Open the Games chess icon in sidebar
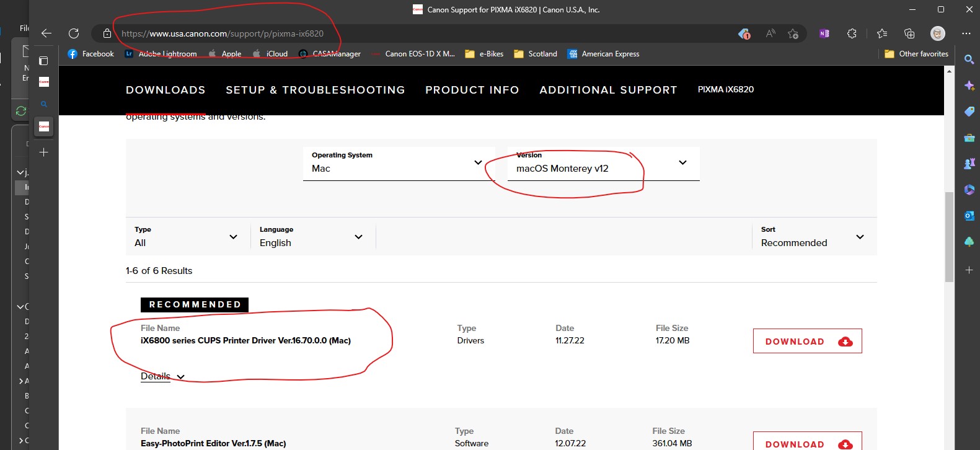Image resolution: width=980 pixels, height=450 pixels. point(969,164)
